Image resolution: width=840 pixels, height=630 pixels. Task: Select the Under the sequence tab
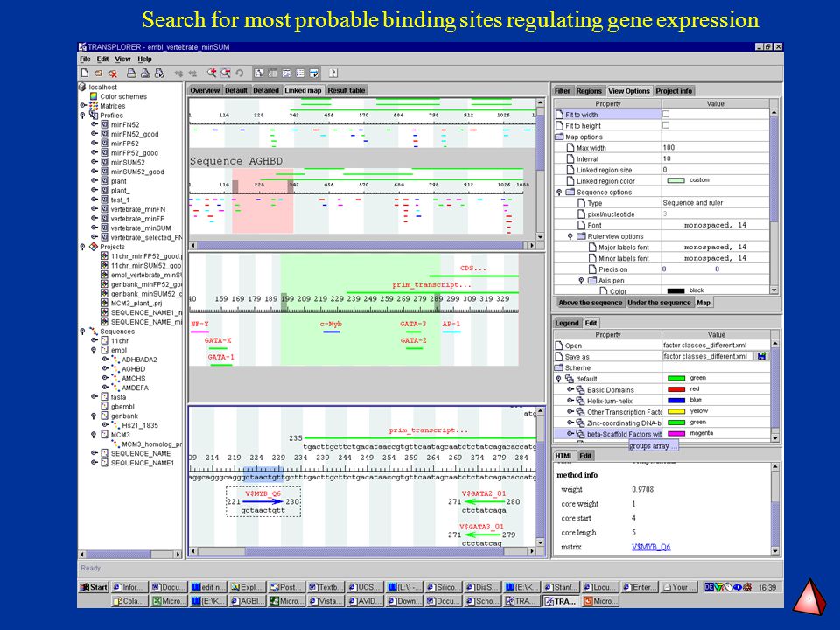[659, 303]
